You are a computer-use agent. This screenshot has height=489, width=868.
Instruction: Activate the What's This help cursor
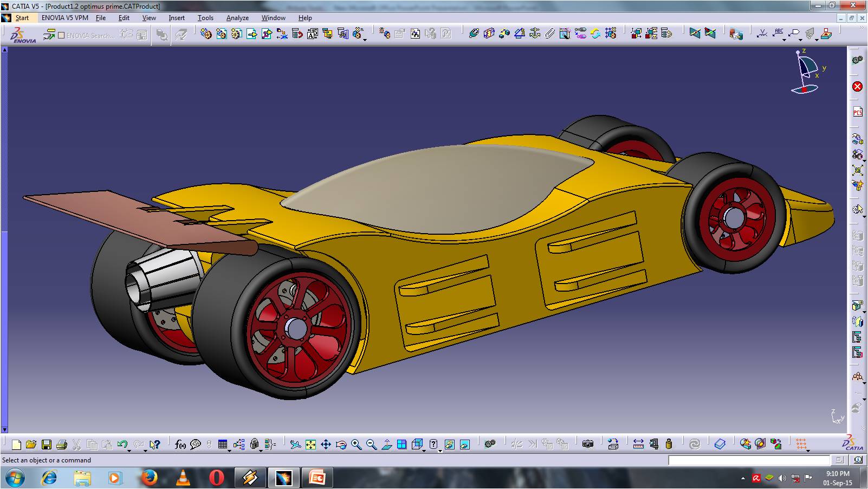[155, 445]
